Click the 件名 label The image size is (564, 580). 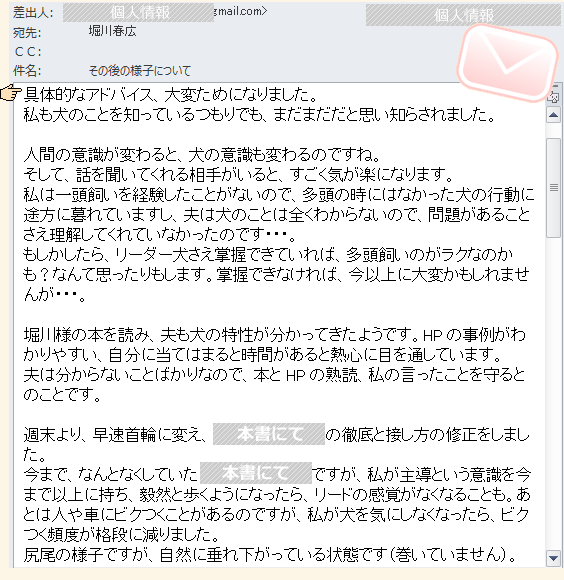(27, 70)
